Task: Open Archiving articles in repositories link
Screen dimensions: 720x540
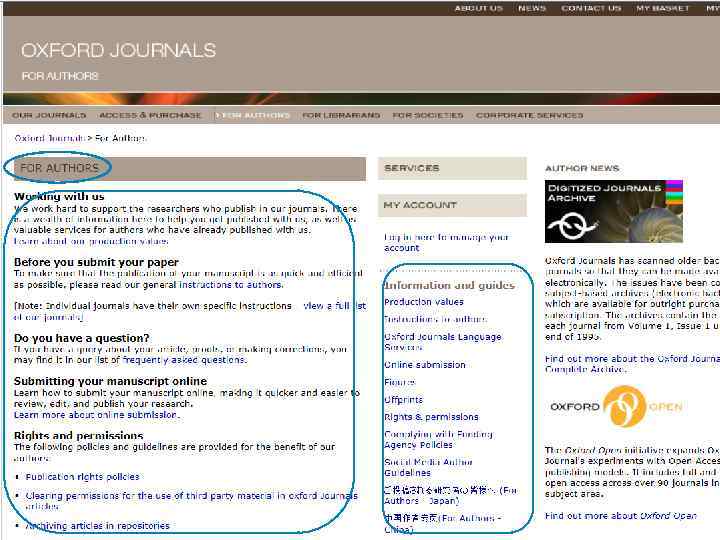Action: (x=98, y=526)
